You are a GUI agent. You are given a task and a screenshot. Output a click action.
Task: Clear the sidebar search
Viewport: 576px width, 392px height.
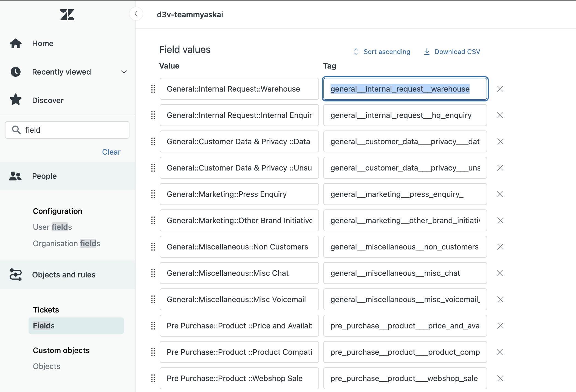click(111, 152)
